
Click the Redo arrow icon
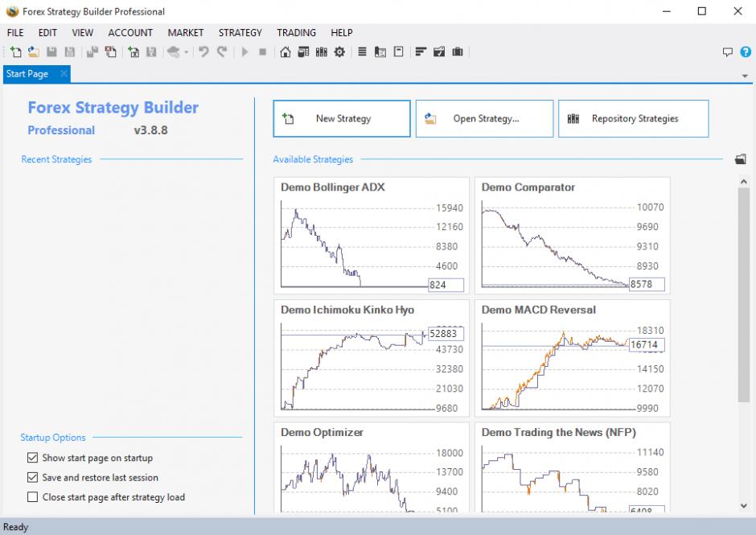222,51
